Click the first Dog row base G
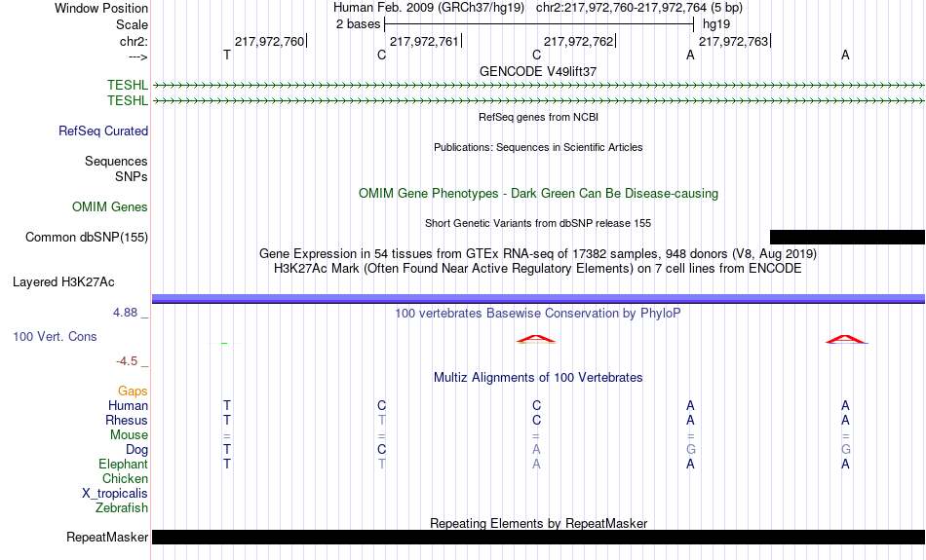Screen dimensions: 926x560 pyautogui.click(x=690, y=450)
